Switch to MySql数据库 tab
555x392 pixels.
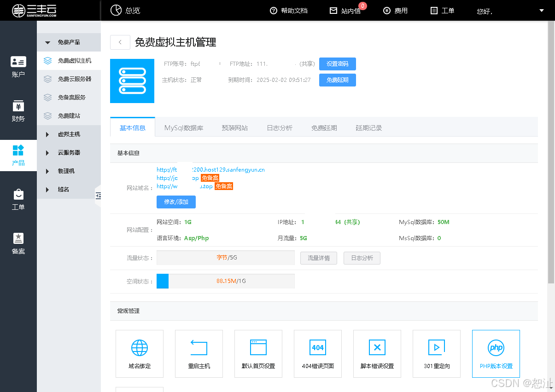tap(184, 127)
